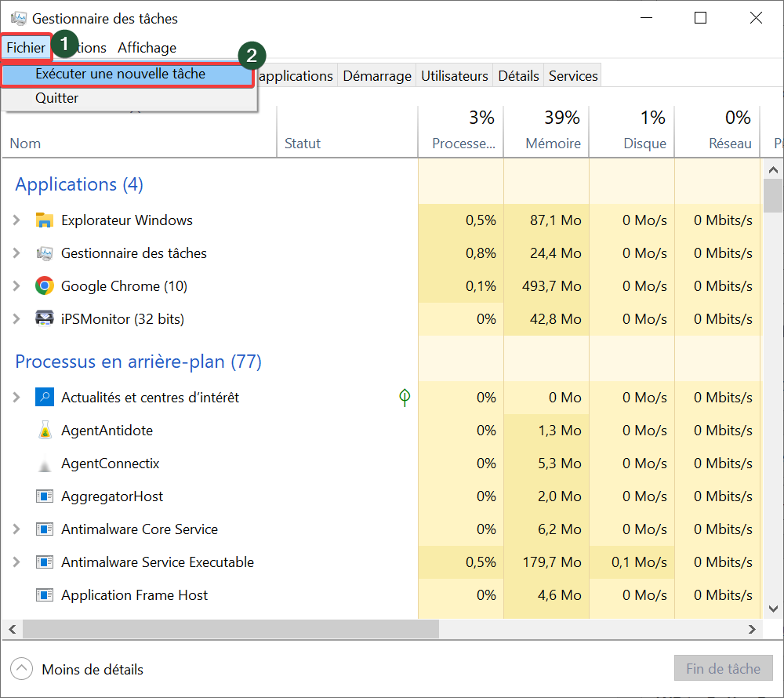Click the Actualités et centres d'intérêt search icon
Screen dimensions: 784x698
click(45, 398)
